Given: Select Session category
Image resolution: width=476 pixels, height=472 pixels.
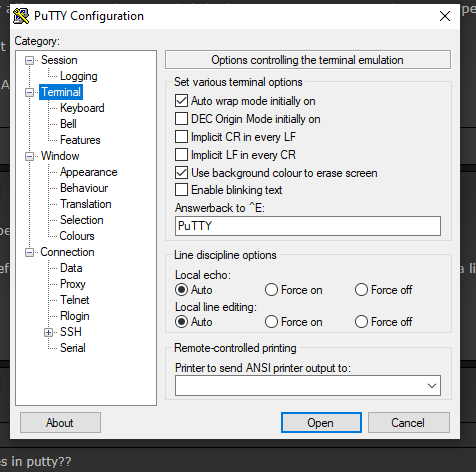Looking at the screenshot, I should click(x=59, y=60).
